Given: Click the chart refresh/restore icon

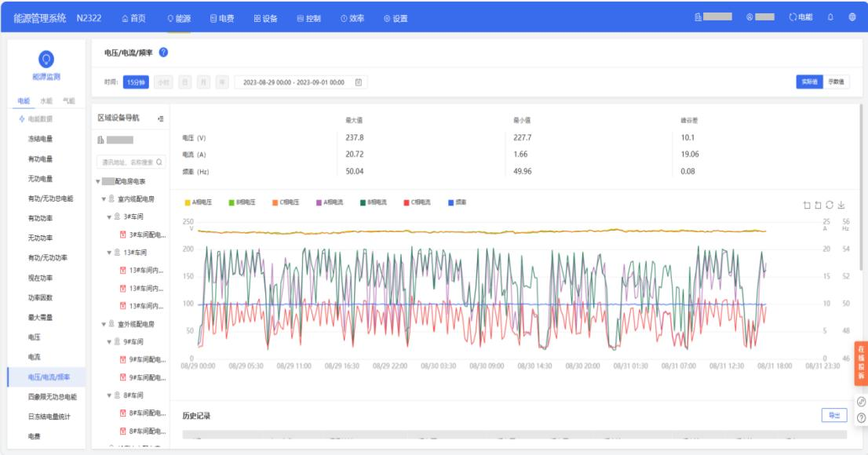Looking at the screenshot, I should coord(830,205).
